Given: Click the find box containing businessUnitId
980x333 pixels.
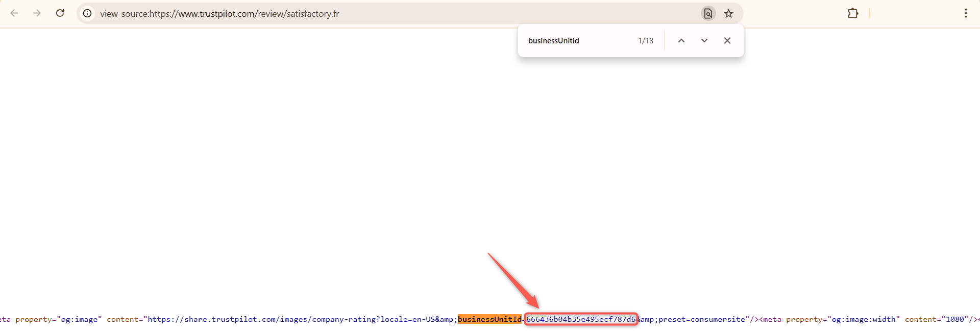Looking at the screenshot, I should pos(572,41).
